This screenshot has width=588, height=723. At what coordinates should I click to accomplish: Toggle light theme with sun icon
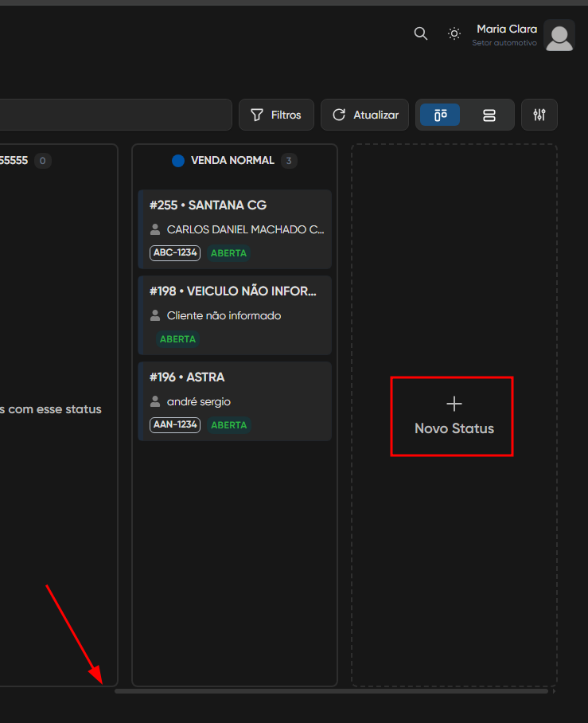454,33
